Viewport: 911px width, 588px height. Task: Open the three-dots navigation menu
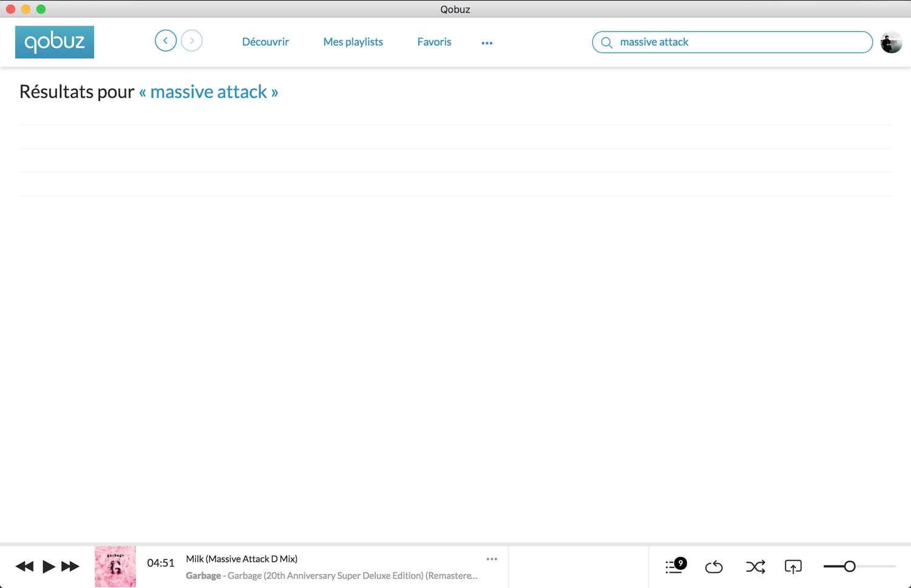(x=487, y=43)
